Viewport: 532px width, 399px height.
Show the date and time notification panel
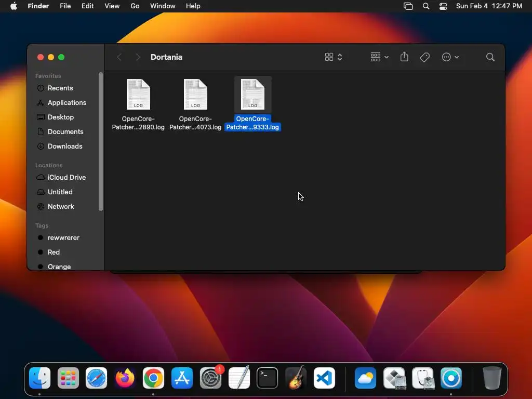(489, 6)
